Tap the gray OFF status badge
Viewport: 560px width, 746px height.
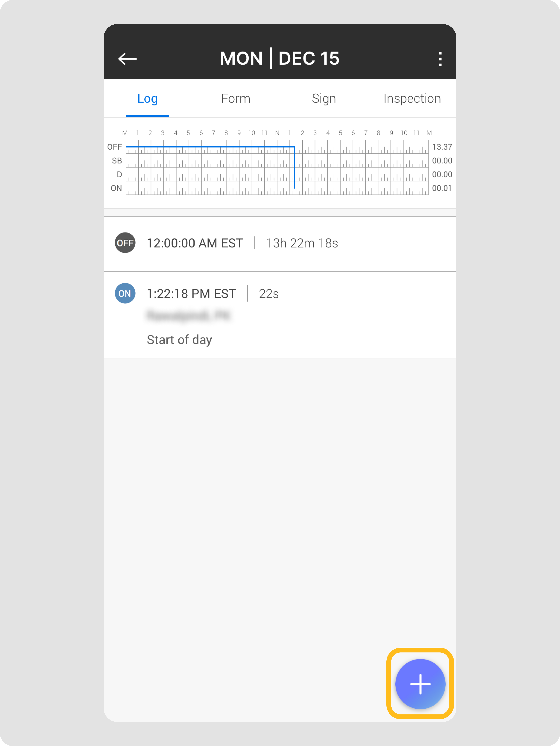tap(125, 243)
